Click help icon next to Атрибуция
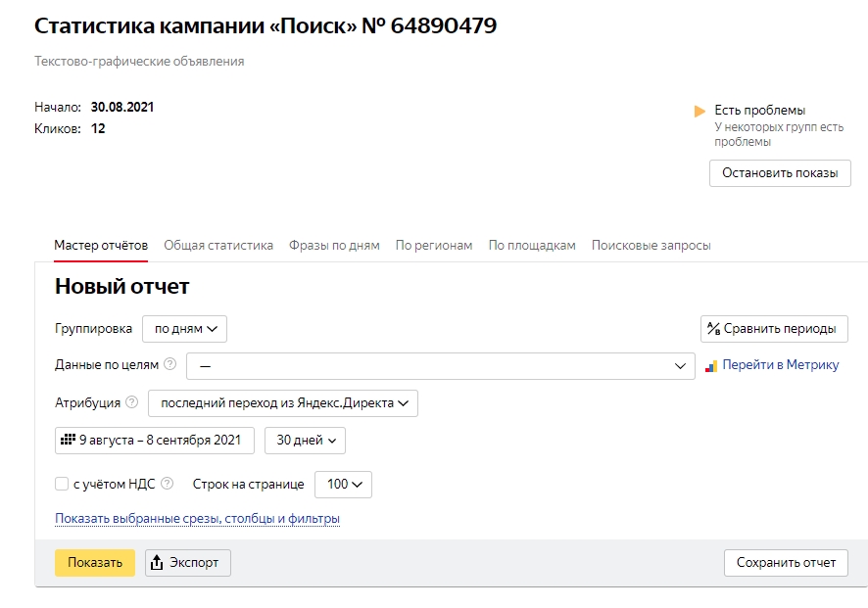Viewport: 868px width, 608px height. 131,402
